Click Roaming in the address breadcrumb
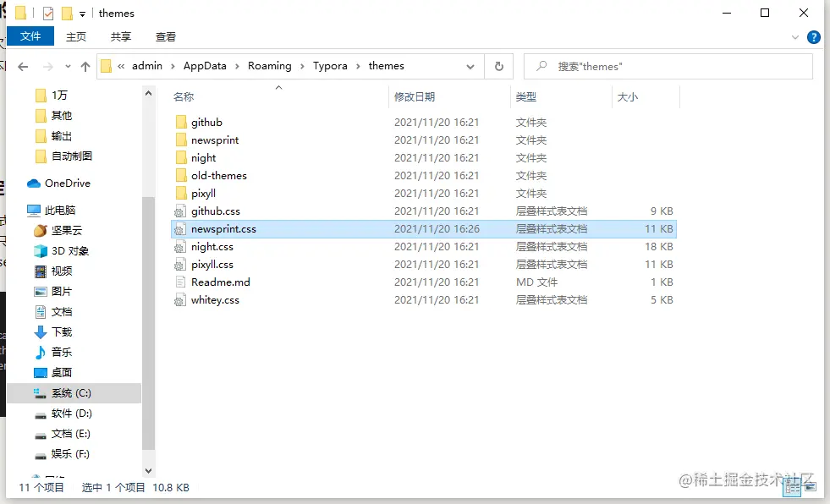The image size is (830, 504). (269, 66)
